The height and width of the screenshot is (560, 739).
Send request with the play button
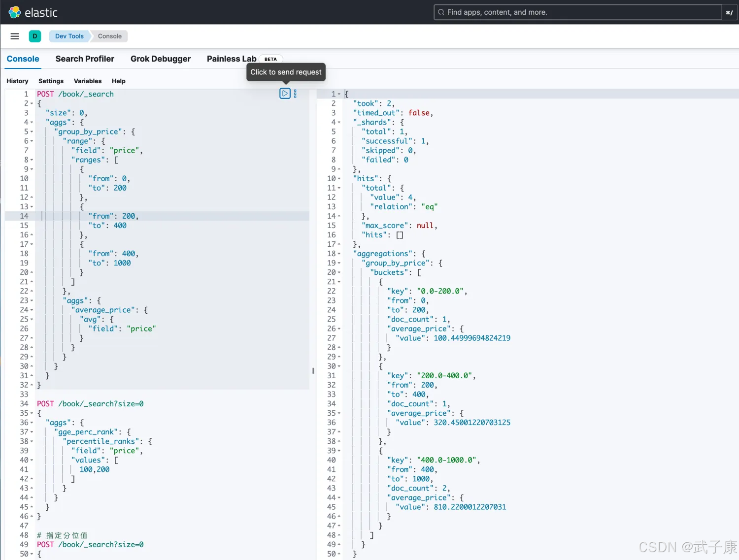coord(285,94)
